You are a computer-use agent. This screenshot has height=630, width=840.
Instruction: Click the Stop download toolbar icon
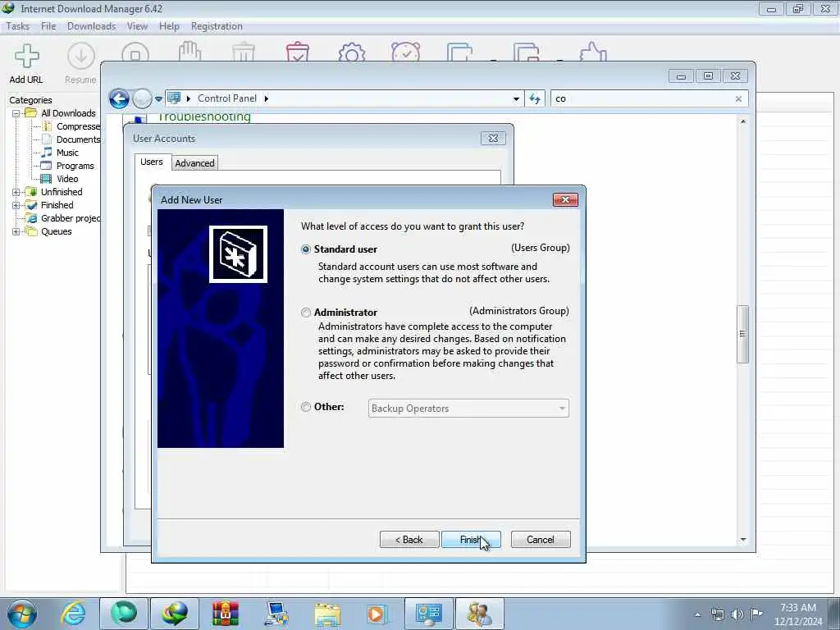coord(135,52)
